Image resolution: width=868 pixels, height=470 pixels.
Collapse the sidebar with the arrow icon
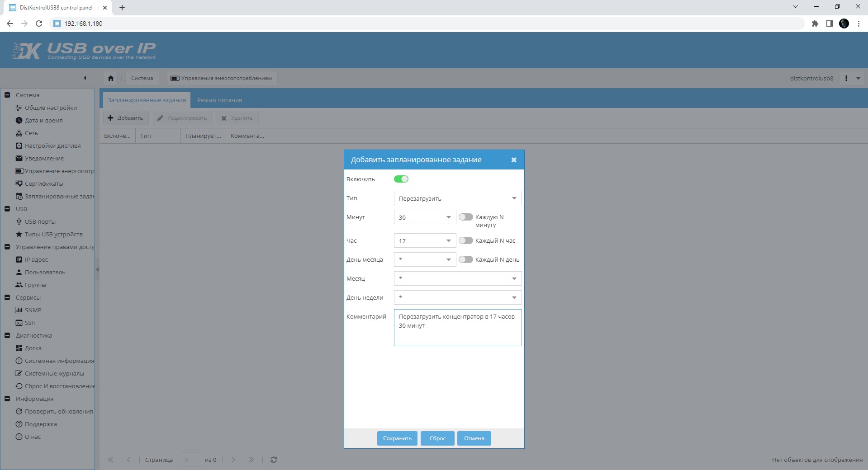85,78
